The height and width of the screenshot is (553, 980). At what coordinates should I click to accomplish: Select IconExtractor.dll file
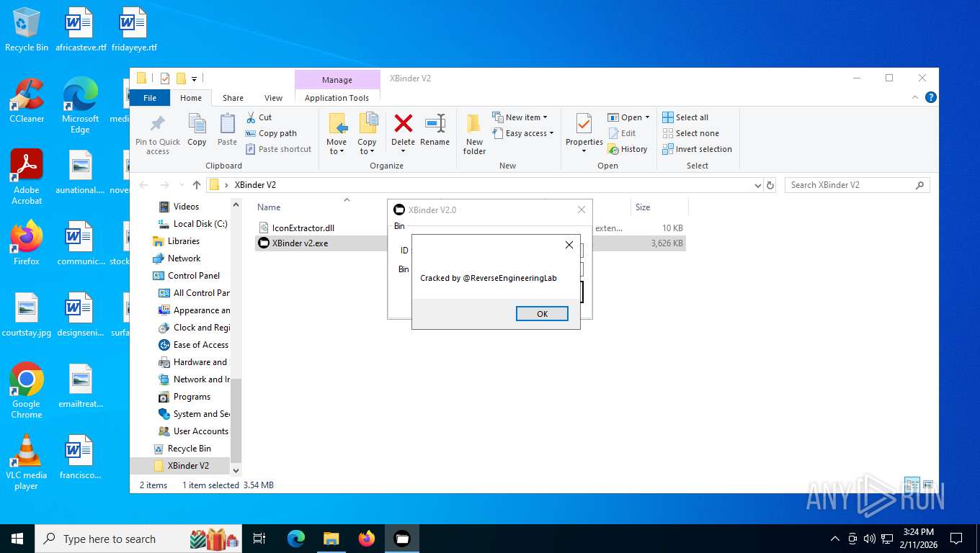click(303, 228)
